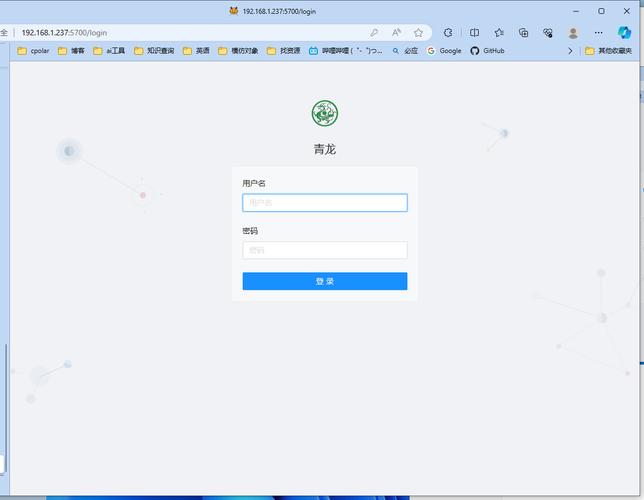Open the Copilot icon in toolbar

click(625, 33)
